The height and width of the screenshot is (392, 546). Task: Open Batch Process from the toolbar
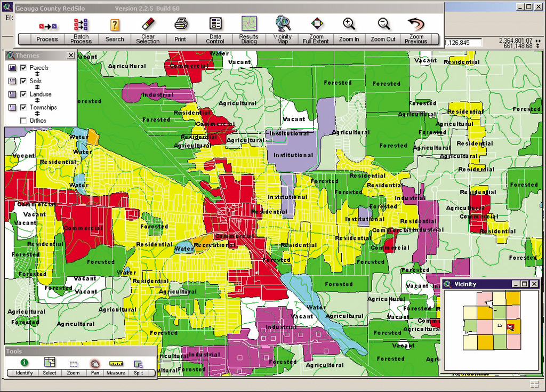81,25
